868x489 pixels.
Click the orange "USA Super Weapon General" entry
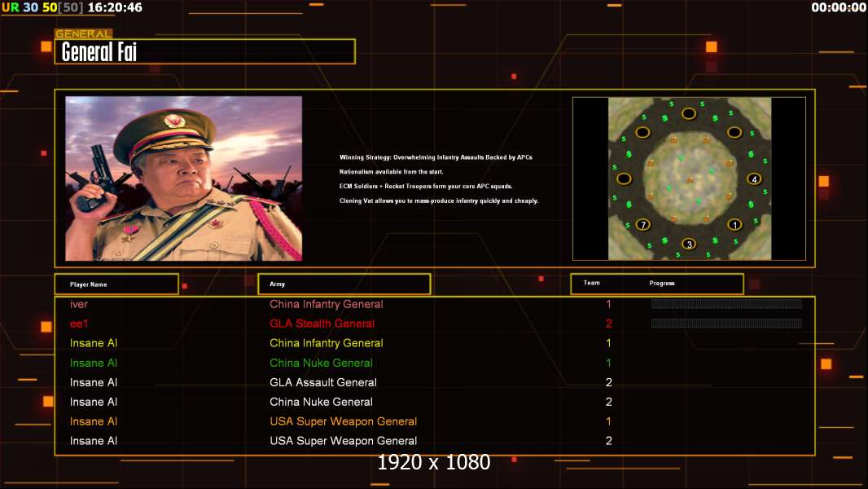pyautogui.click(x=344, y=421)
